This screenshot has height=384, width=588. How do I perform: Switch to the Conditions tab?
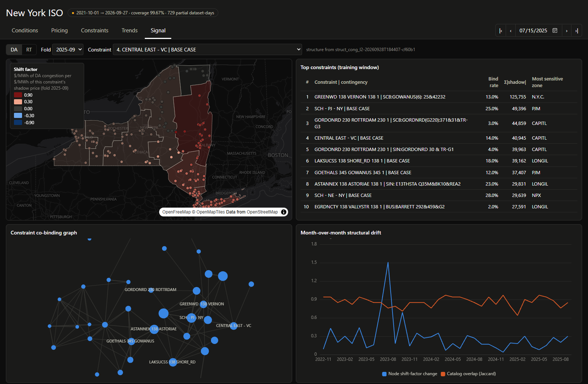pyautogui.click(x=25, y=30)
